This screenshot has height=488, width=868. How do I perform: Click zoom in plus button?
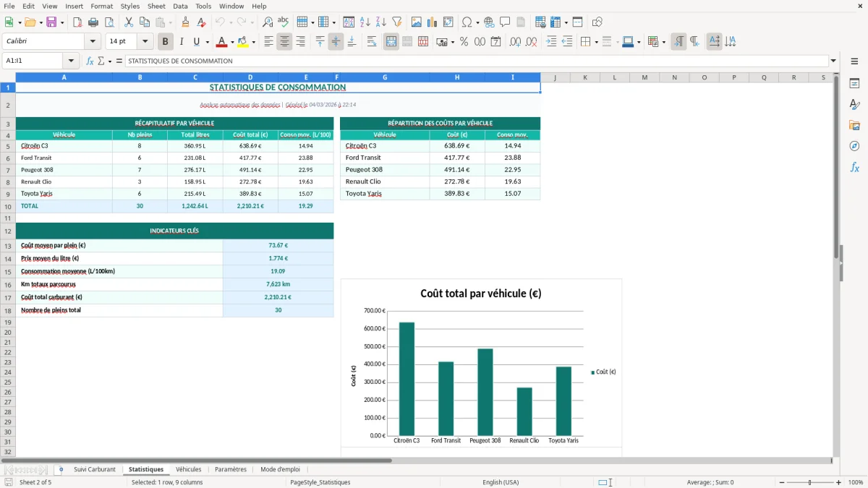pos(839,482)
